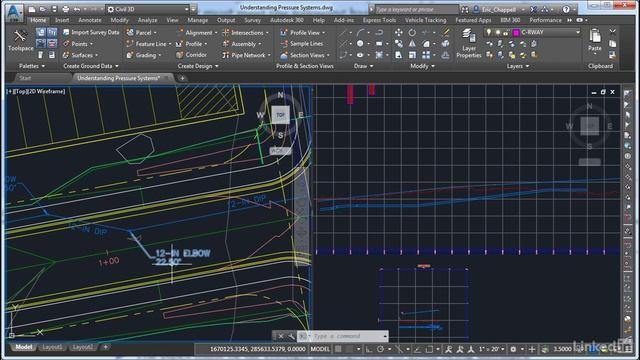Click the Sample Lines tool

(x=302, y=44)
